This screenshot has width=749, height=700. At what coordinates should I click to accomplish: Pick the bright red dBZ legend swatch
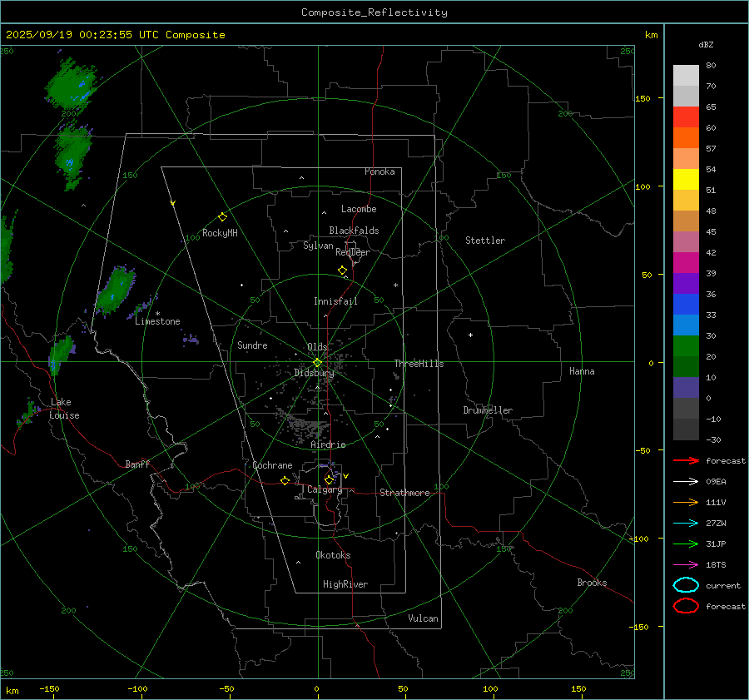pos(686,117)
